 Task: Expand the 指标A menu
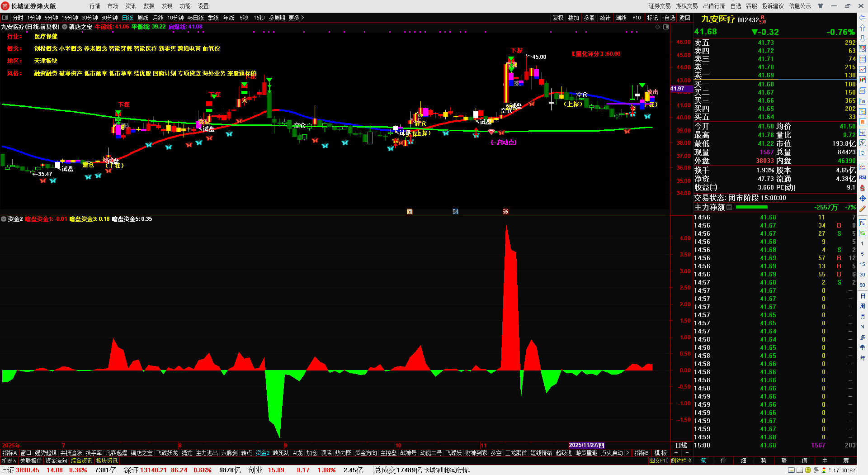pos(9,453)
